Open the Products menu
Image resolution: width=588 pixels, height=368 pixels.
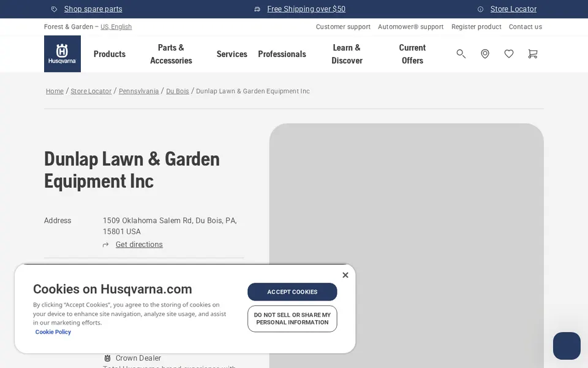click(x=110, y=54)
